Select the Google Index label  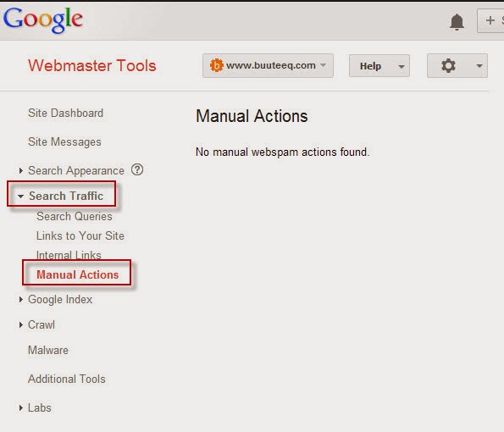point(60,300)
